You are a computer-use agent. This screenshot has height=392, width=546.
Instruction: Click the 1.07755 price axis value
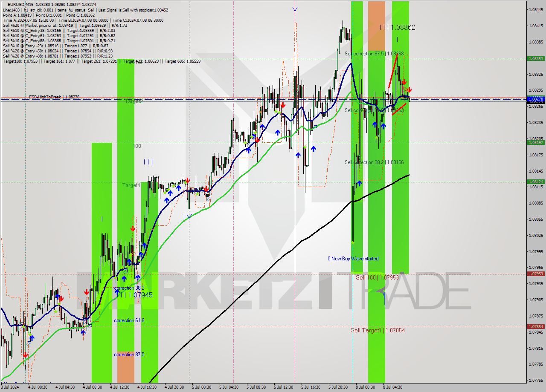click(536, 380)
